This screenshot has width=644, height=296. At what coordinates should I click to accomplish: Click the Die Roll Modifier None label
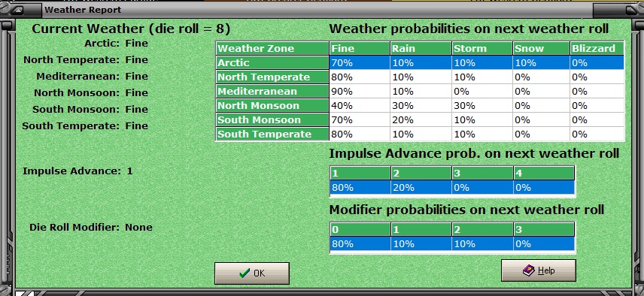[x=91, y=227]
